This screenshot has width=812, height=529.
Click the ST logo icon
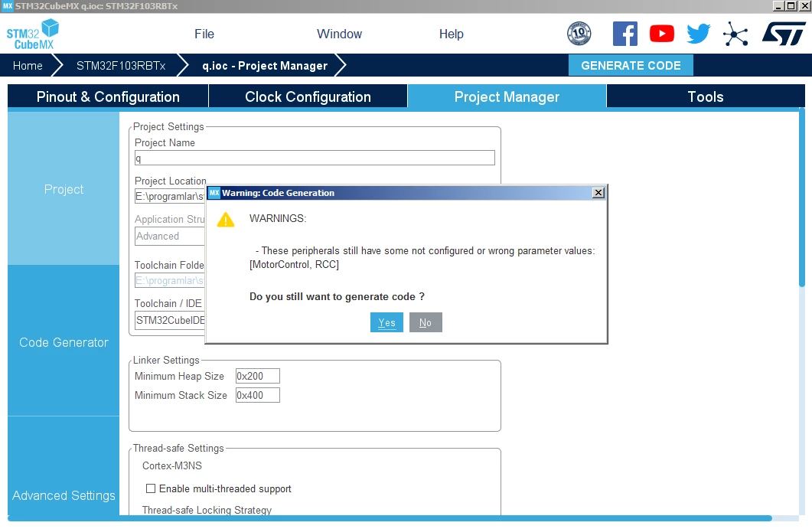pos(784,34)
